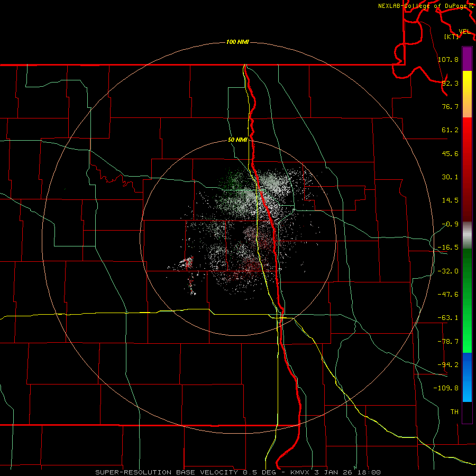Click the 3 JAN 26 date text
476x476 pixels.
(334, 472)
